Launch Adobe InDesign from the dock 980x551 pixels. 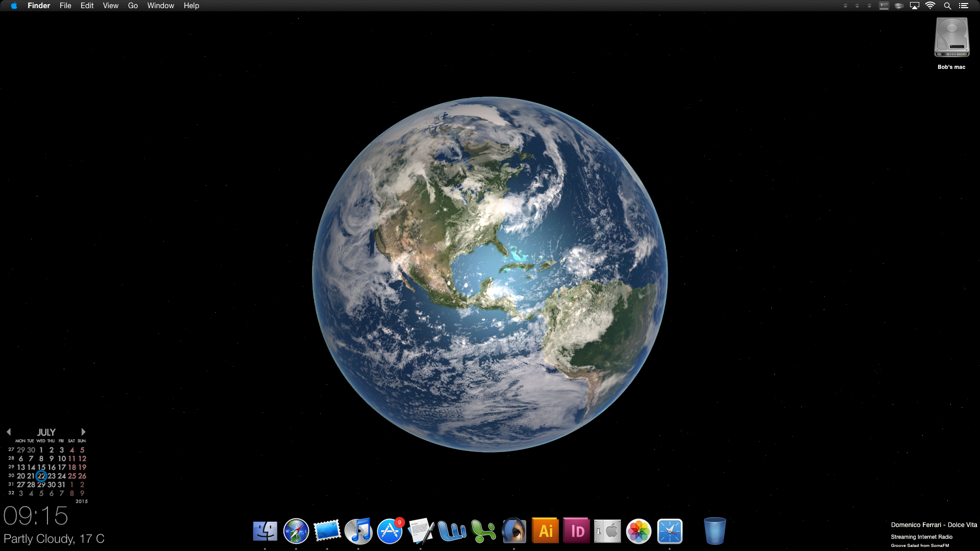coord(577,531)
